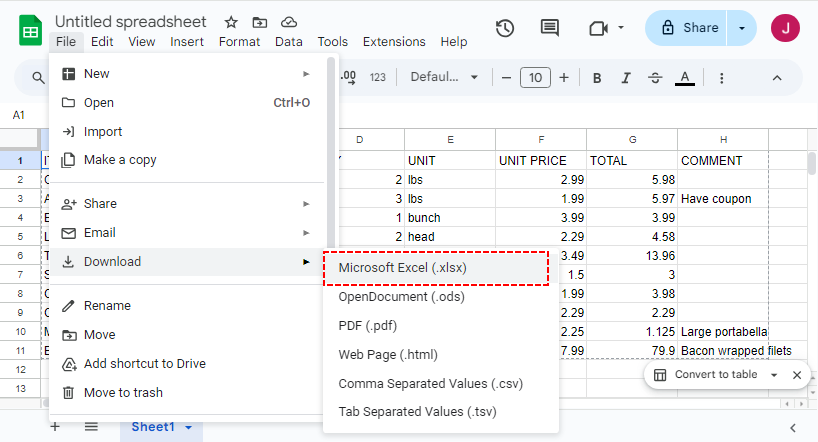Increase font size with plus button
Viewport: 818px width, 442px height.
[564, 78]
